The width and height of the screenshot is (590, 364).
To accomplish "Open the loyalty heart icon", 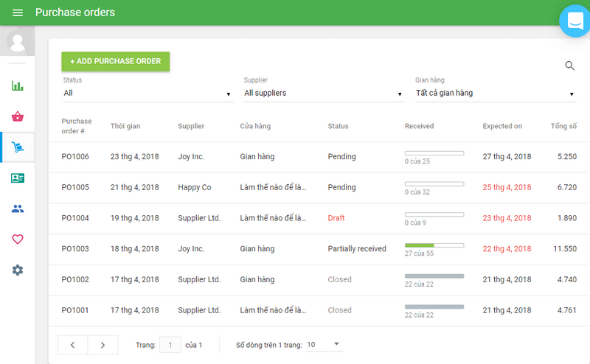I will click(x=18, y=239).
